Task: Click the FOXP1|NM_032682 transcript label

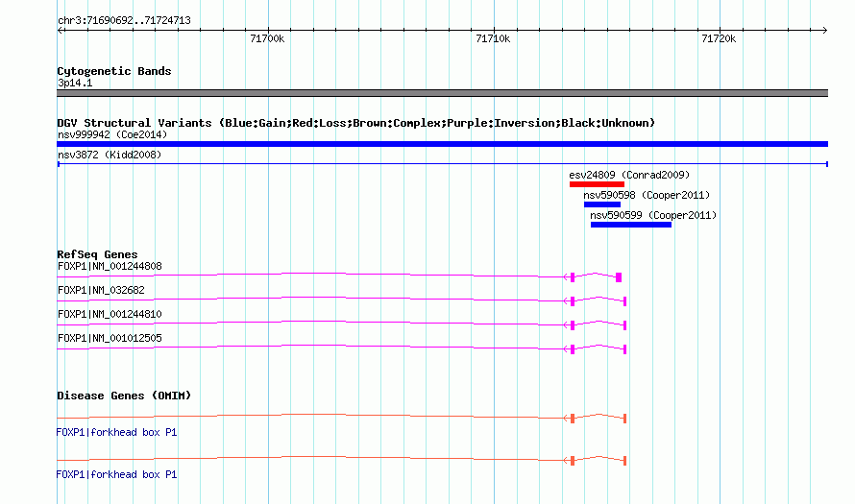Action: [x=101, y=291]
